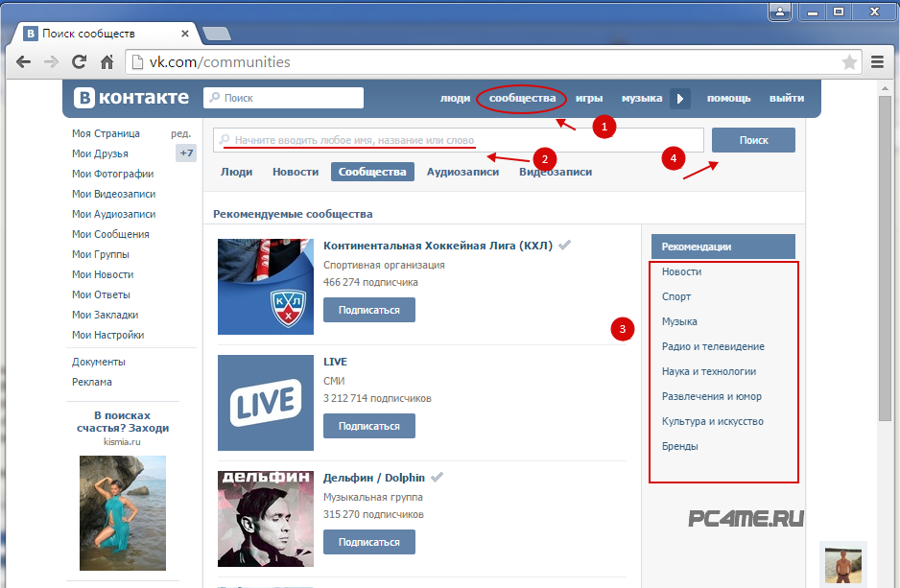Viewport: 900px width, 588px height.
Task: Open Мои Фотографии in sidebar
Action: [x=112, y=174]
